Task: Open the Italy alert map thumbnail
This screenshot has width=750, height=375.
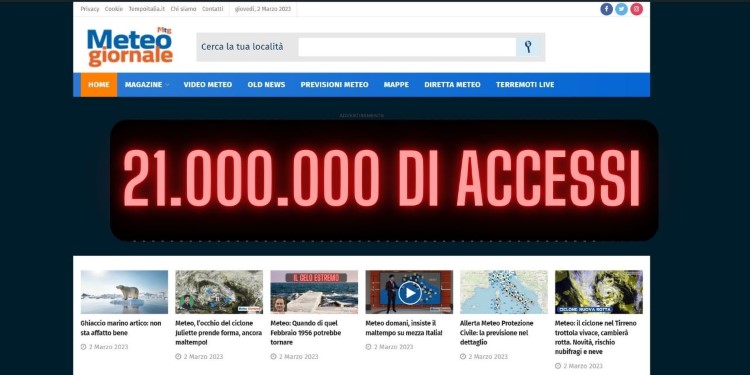Action: coord(504,292)
